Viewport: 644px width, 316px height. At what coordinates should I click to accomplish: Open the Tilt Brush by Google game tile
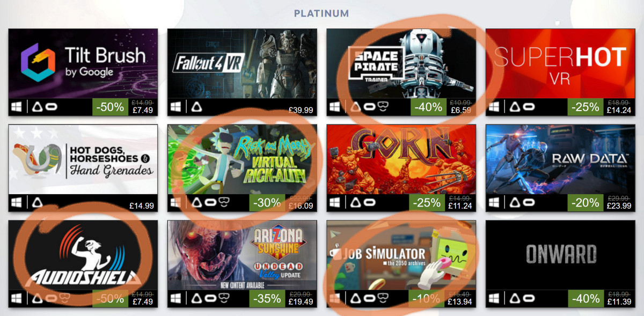[83, 63]
